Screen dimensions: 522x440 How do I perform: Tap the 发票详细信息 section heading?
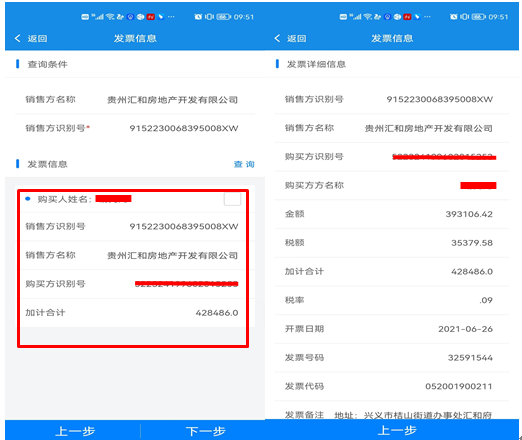tap(316, 64)
